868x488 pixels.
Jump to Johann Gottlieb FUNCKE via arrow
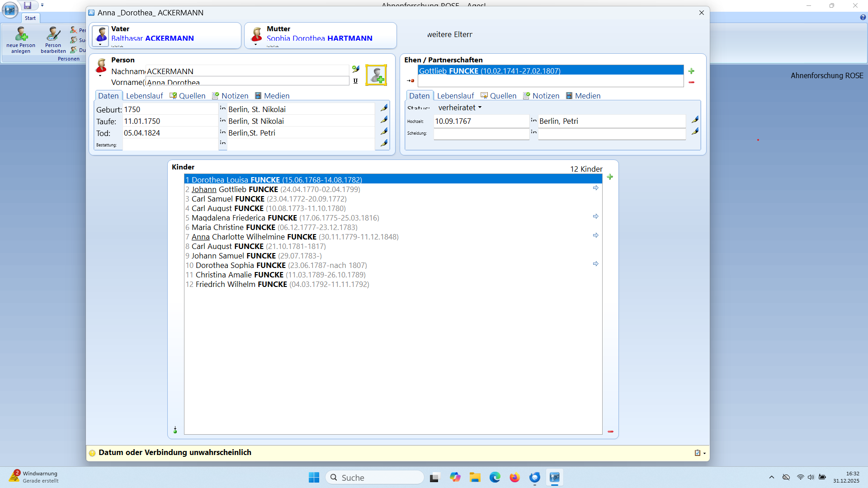pos(595,188)
